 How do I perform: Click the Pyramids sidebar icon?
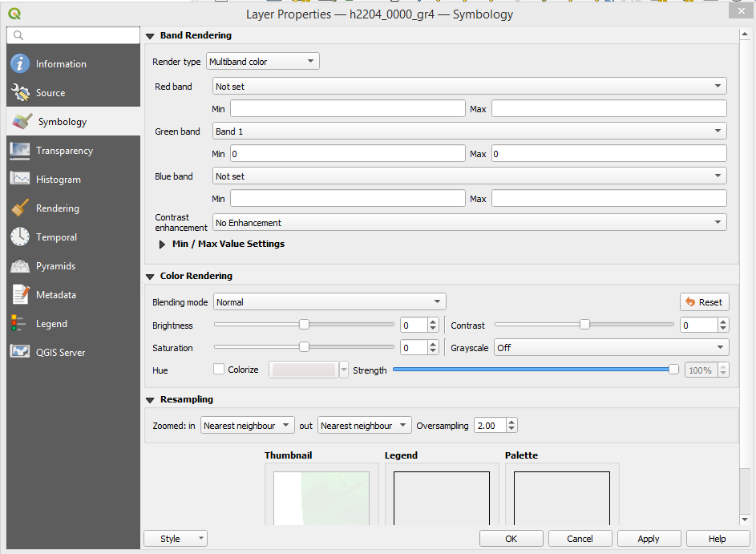(x=20, y=265)
